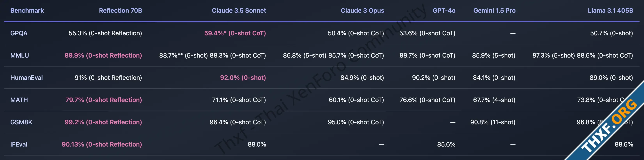Click the MATH benchmark label
Viewport: 644px width, 160px height.
19,100
